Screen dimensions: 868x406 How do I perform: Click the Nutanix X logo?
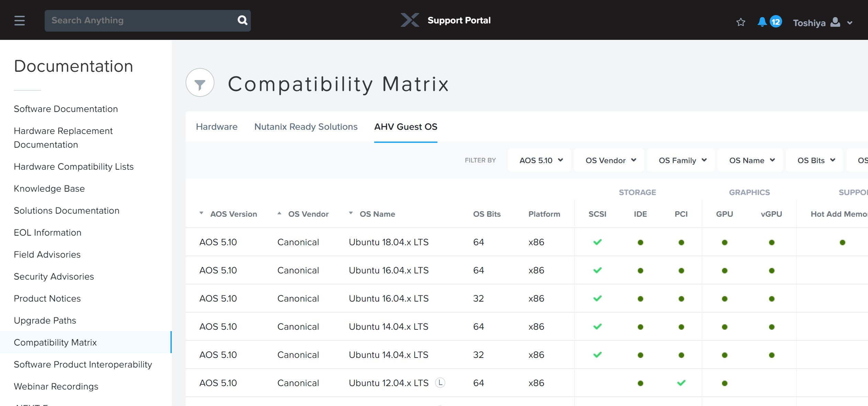pos(410,20)
